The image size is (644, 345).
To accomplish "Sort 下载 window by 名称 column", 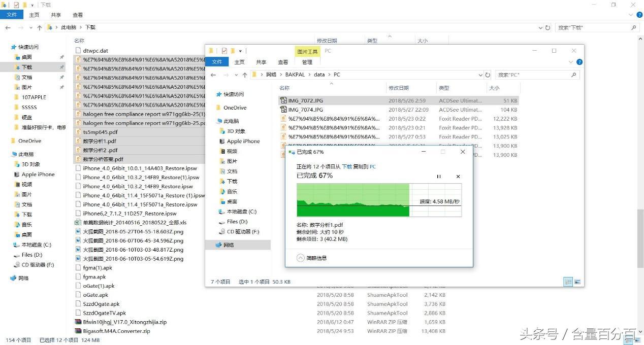I will pos(79,41).
